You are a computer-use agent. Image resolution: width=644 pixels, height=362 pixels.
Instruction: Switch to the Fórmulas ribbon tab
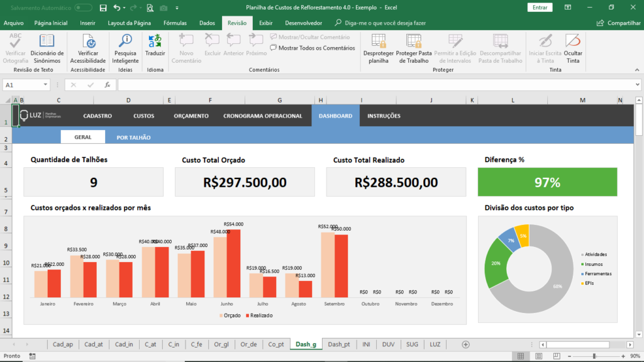(x=175, y=23)
